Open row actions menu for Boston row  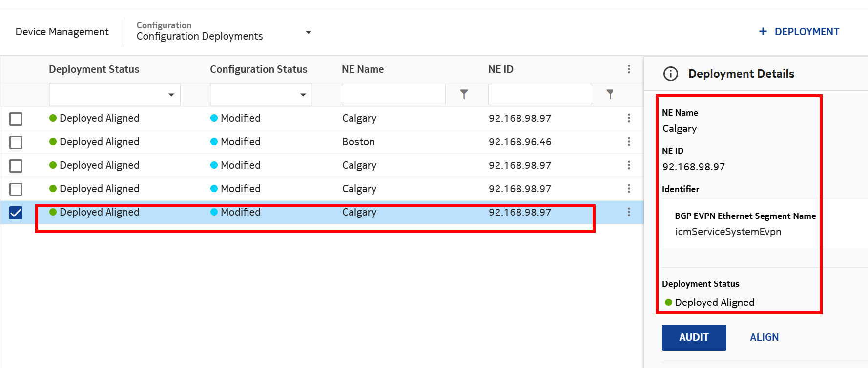click(x=629, y=142)
